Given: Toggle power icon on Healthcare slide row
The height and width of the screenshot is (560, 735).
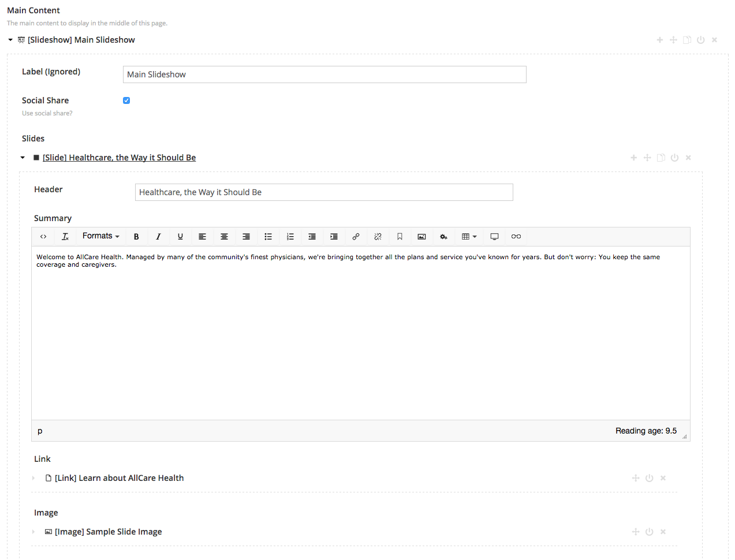Looking at the screenshot, I should [x=674, y=158].
